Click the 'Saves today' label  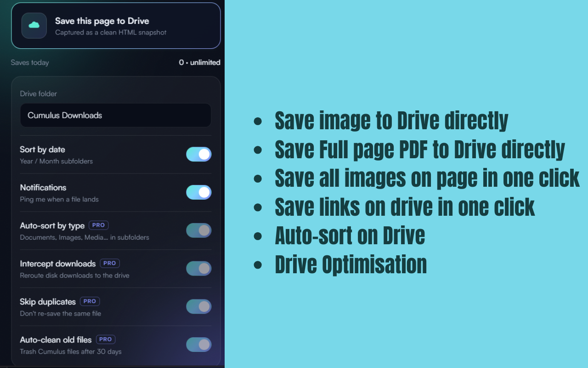point(30,63)
